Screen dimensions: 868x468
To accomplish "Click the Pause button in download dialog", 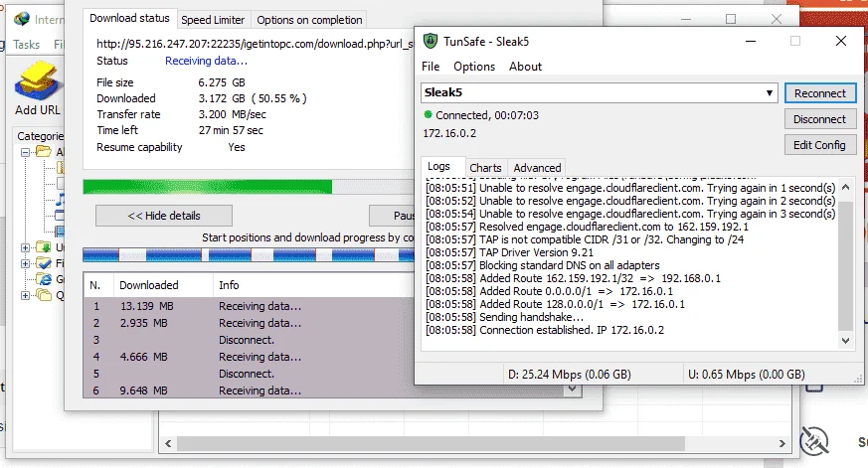I will (x=392, y=216).
